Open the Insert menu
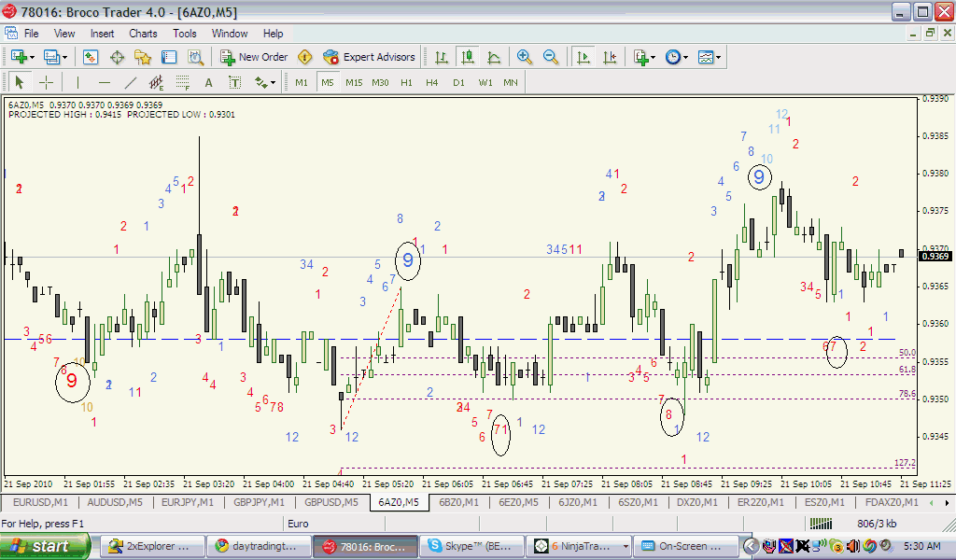The height and width of the screenshot is (560, 956). 102,34
